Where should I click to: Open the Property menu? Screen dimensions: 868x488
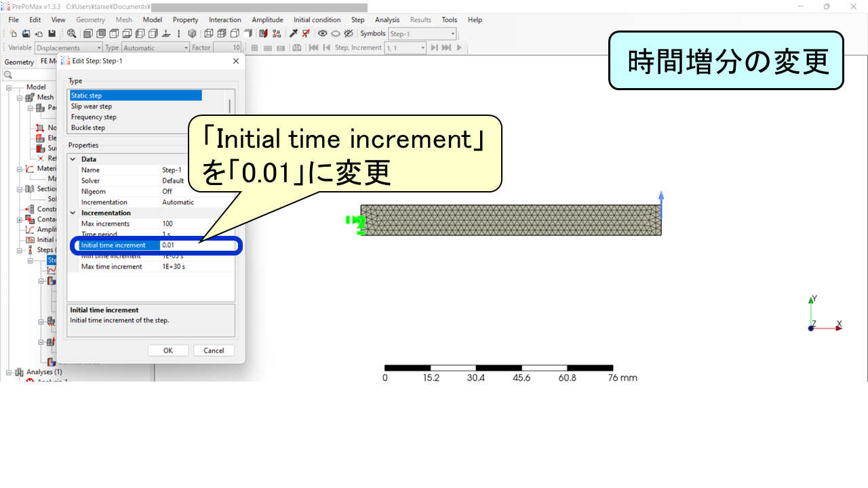click(x=186, y=20)
